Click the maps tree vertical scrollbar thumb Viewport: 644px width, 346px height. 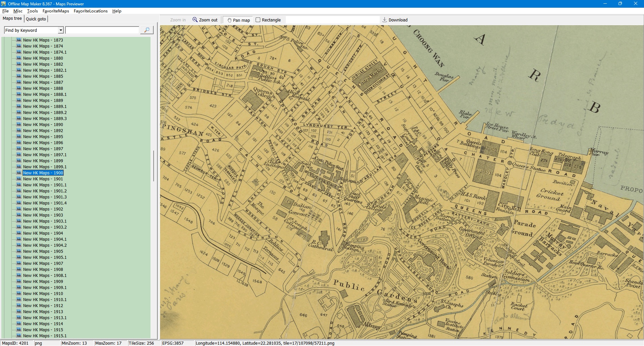coord(154,166)
